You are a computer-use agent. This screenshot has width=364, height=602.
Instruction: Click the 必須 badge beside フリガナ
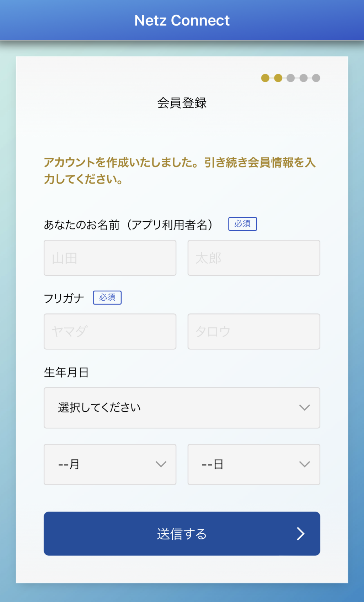107,297
